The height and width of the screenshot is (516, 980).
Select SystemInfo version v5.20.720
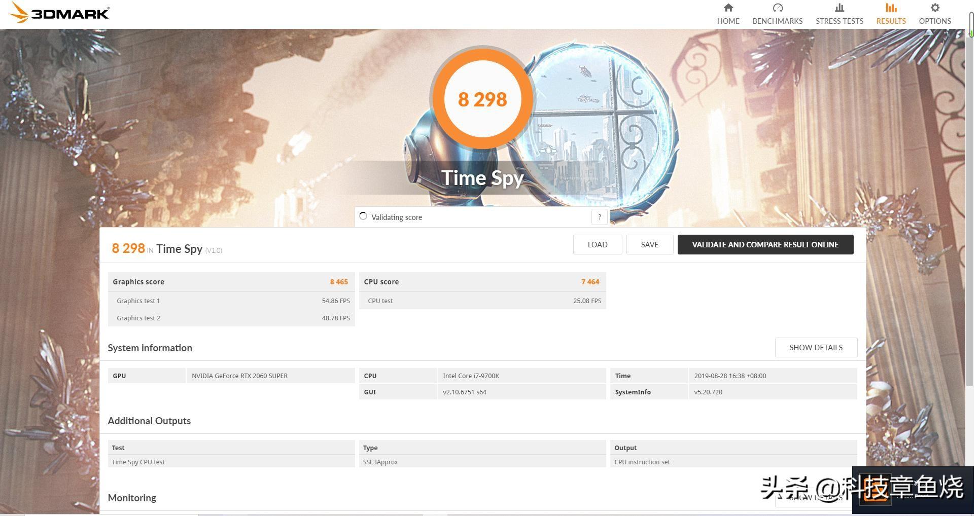[708, 392]
